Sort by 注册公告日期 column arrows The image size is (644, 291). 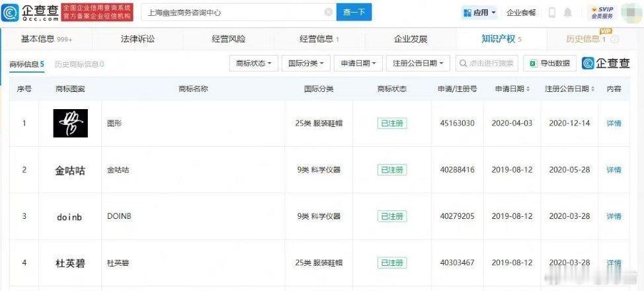pyautogui.click(x=592, y=89)
